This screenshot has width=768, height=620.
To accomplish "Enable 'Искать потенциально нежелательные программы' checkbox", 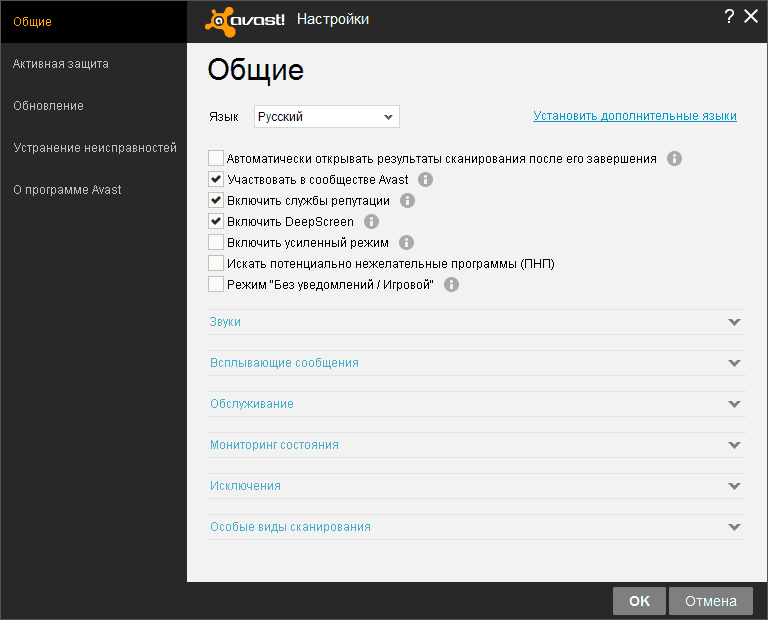I will (x=216, y=264).
